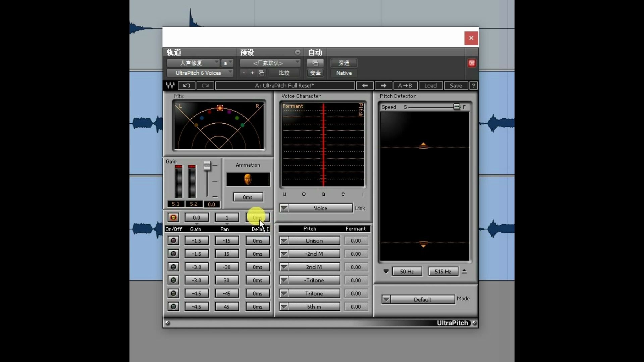Click the Waves logo icon
The height and width of the screenshot is (362, 644).
170,85
